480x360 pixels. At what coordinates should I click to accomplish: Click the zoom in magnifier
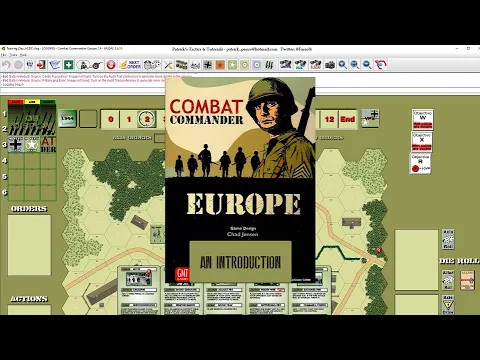pos(342,65)
